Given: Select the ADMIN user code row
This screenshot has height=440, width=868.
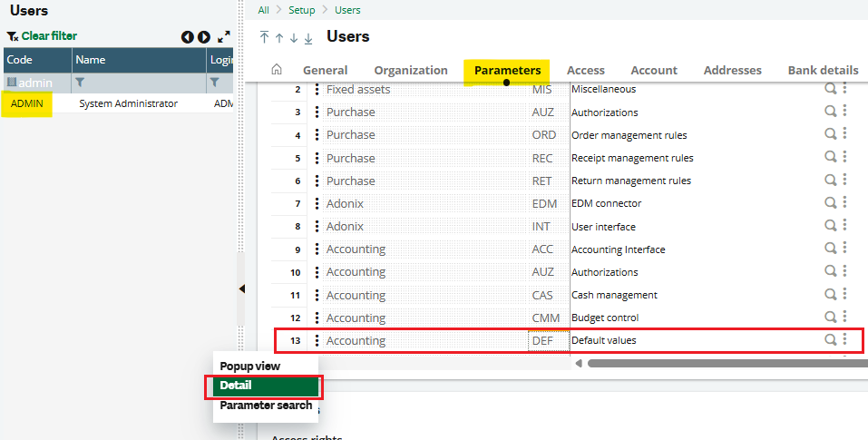Looking at the screenshot, I should point(27,103).
